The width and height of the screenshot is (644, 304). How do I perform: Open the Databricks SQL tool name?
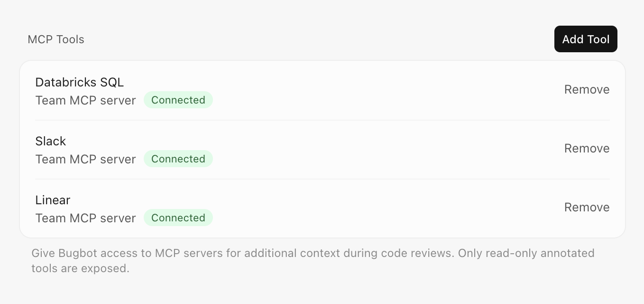tap(79, 82)
